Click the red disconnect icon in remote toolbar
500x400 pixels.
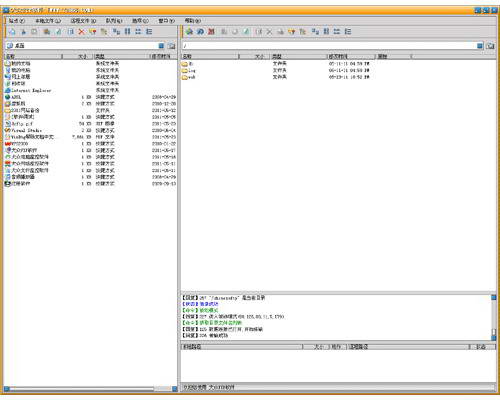tap(211, 32)
